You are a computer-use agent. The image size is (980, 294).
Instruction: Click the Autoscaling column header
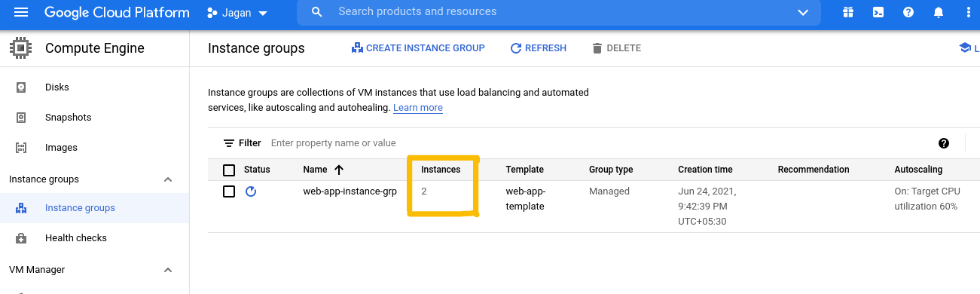click(x=918, y=170)
